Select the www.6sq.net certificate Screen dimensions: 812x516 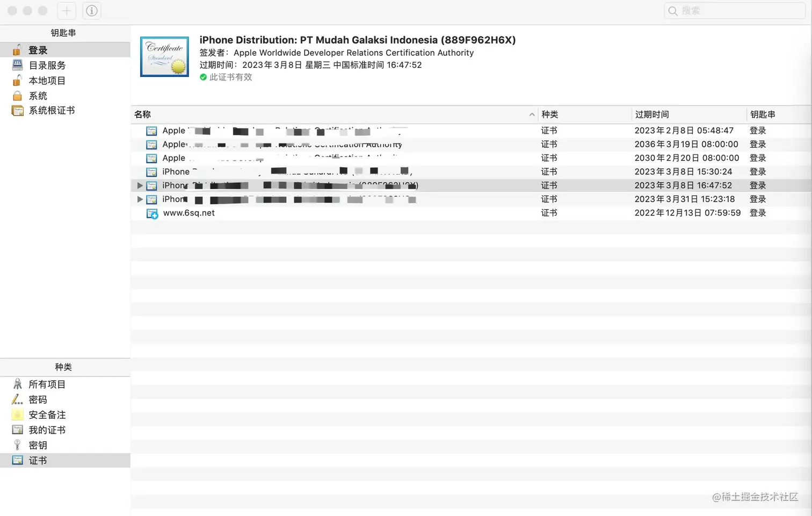click(x=471, y=213)
